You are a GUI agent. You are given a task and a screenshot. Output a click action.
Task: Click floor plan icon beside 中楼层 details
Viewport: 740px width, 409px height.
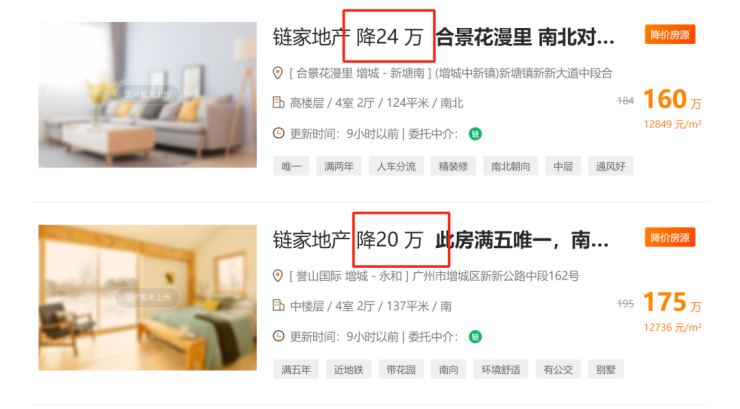(278, 305)
